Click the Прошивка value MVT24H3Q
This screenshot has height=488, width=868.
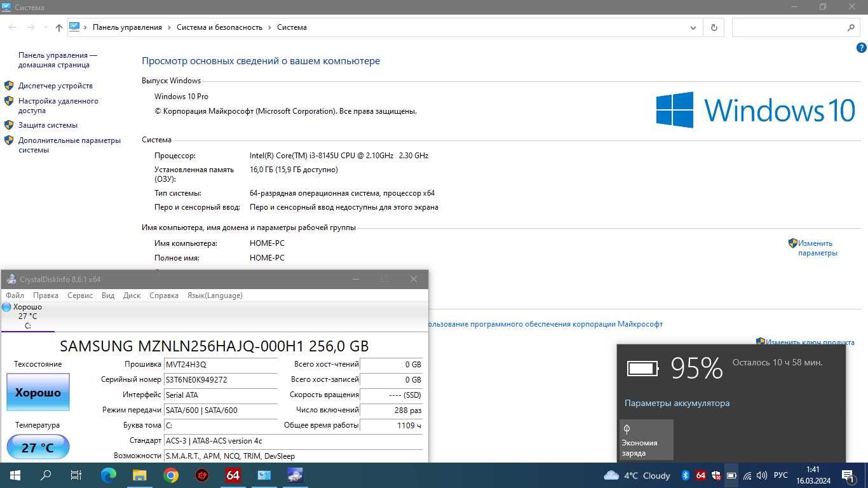[x=220, y=365]
